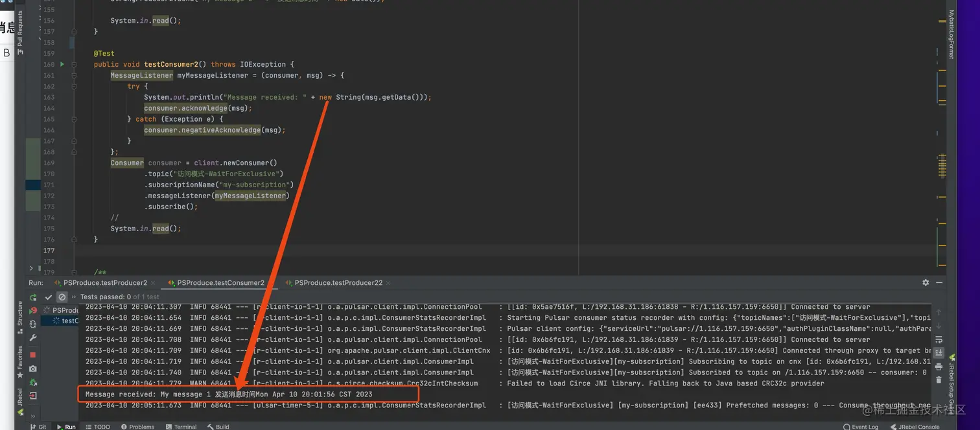Image resolution: width=980 pixels, height=430 pixels.
Task: Open the Terminal tool window
Action: pos(181,427)
